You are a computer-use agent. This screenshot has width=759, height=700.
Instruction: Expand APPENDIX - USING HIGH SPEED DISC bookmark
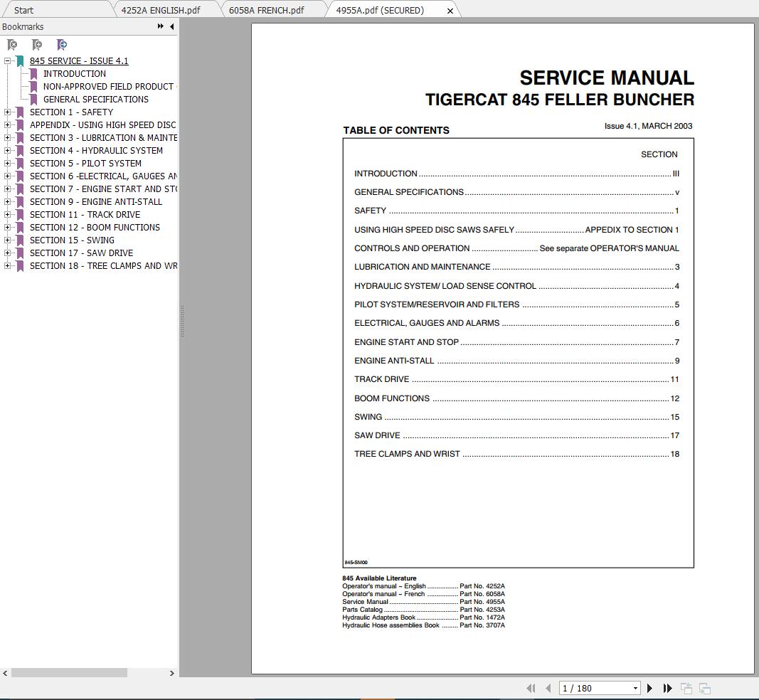[x=7, y=125]
